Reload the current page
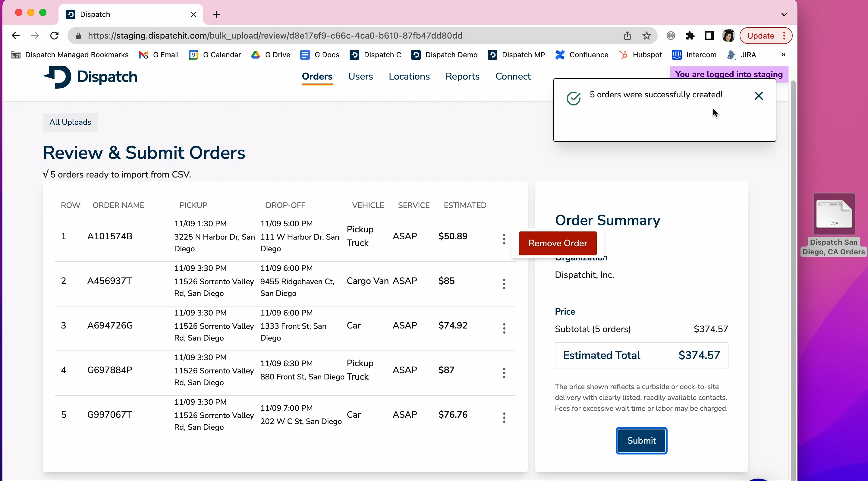 [54, 35]
